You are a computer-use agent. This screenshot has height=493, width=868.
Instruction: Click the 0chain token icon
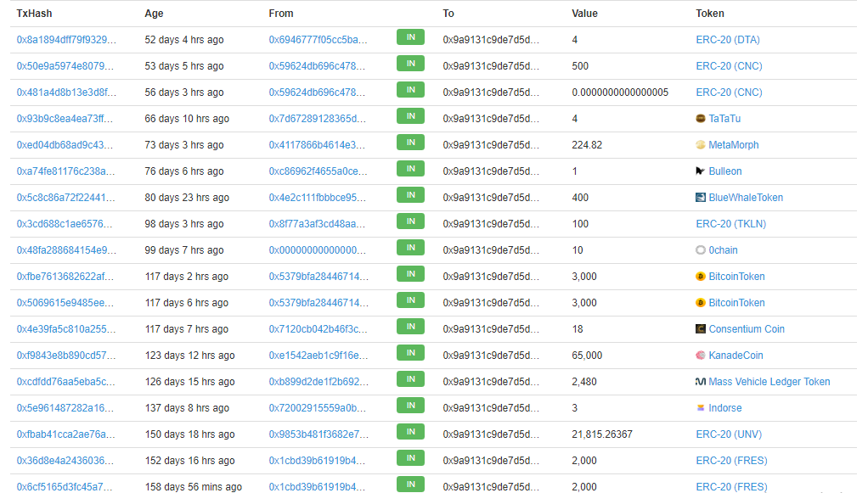pos(701,250)
